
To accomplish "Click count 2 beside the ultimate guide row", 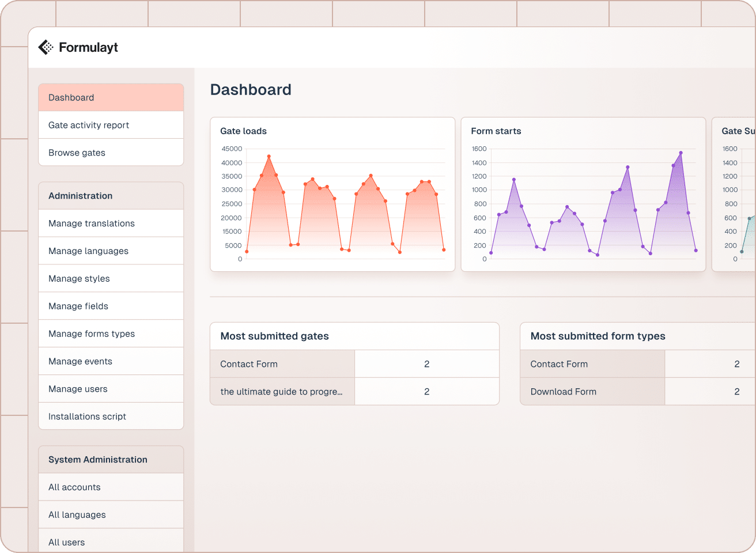I will point(427,392).
